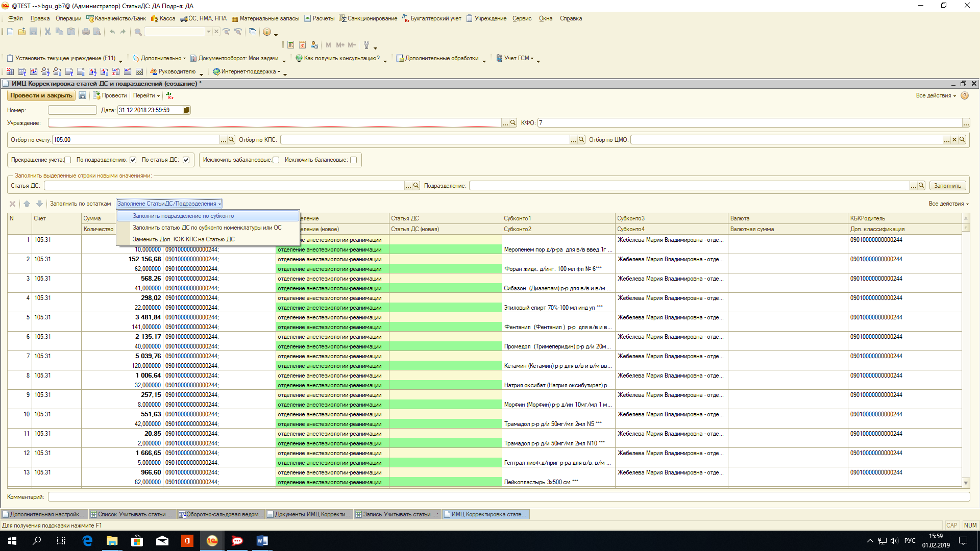This screenshot has height=551, width=980.
Task: Click magnifier next to Отбор по счету
Action: click(x=231, y=140)
